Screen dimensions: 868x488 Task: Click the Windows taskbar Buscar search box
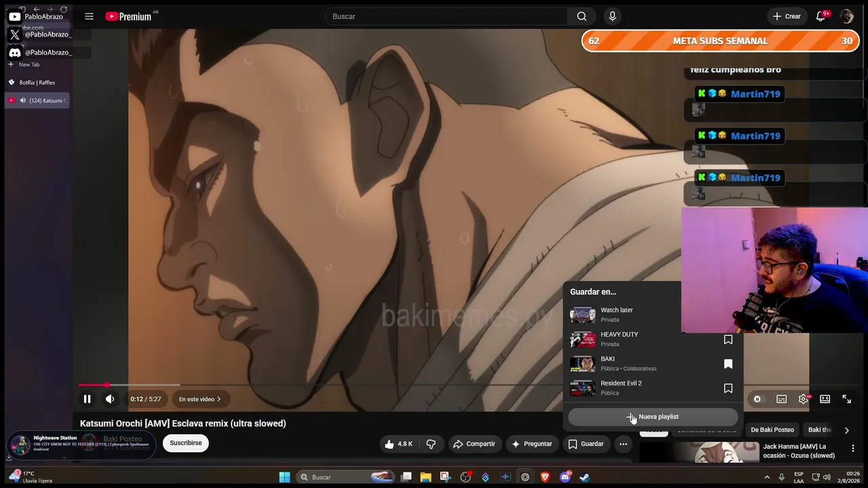(347, 477)
